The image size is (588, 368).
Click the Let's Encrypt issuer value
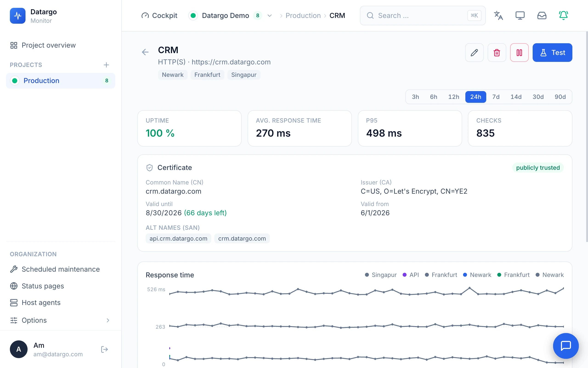pos(414,191)
